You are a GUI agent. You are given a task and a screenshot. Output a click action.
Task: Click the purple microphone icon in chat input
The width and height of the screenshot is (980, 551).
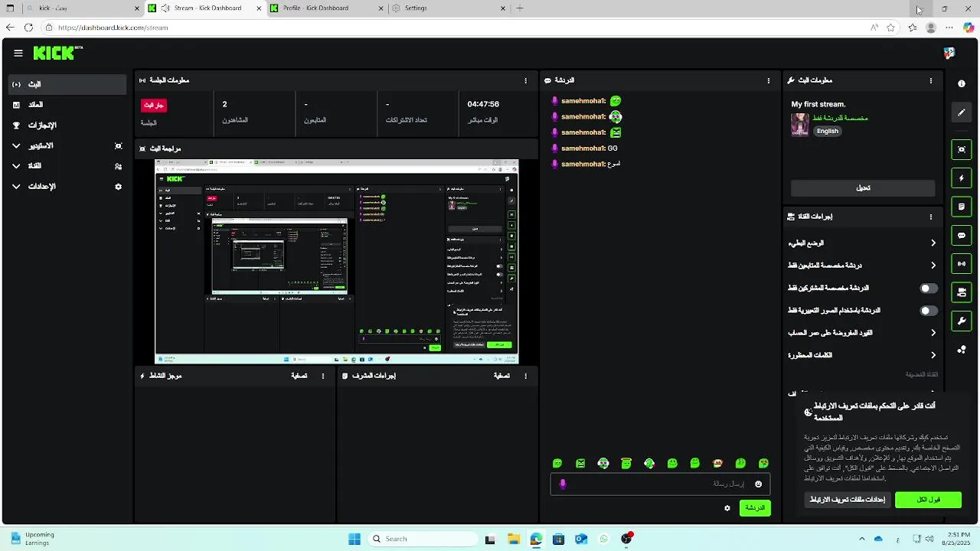563,484
